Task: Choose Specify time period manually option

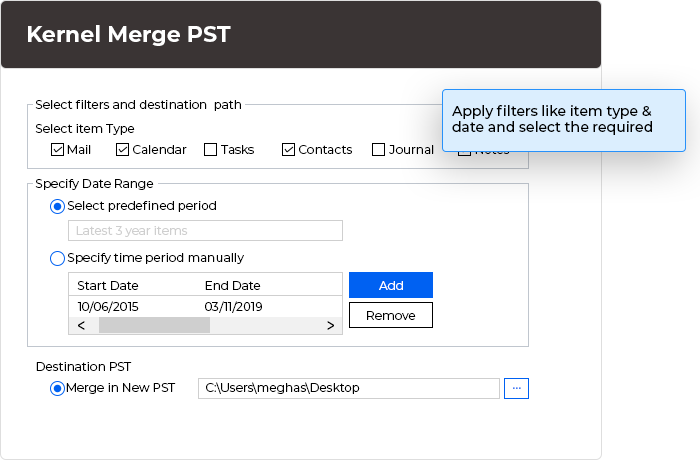Action: 57,258
